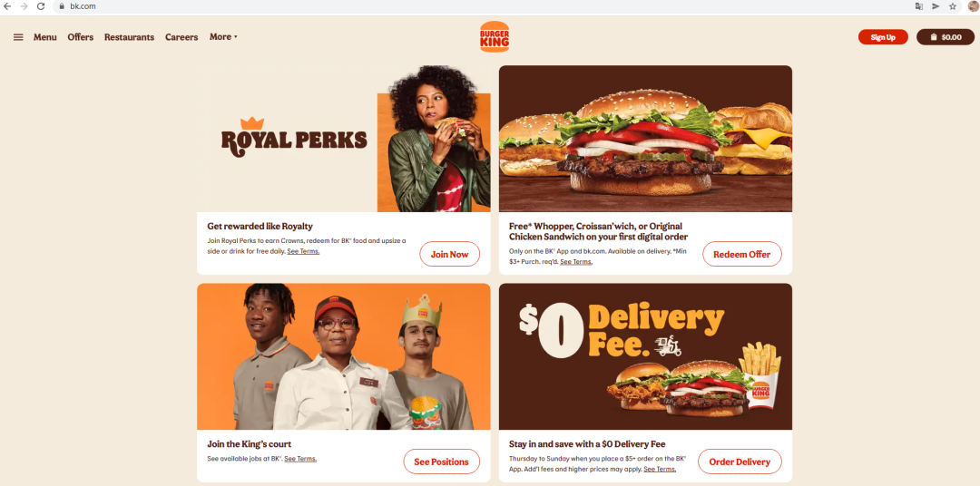Click the translate page icon

[x=918, y=6]
